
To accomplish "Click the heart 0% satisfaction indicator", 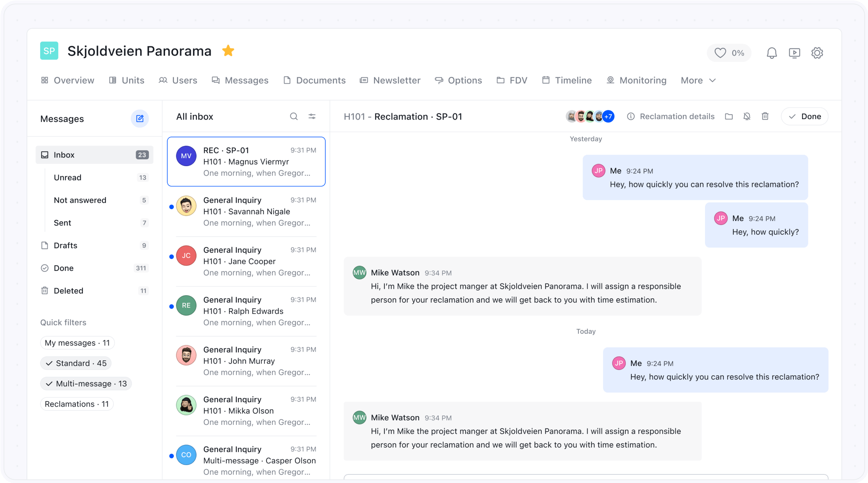I will point(729,53).
